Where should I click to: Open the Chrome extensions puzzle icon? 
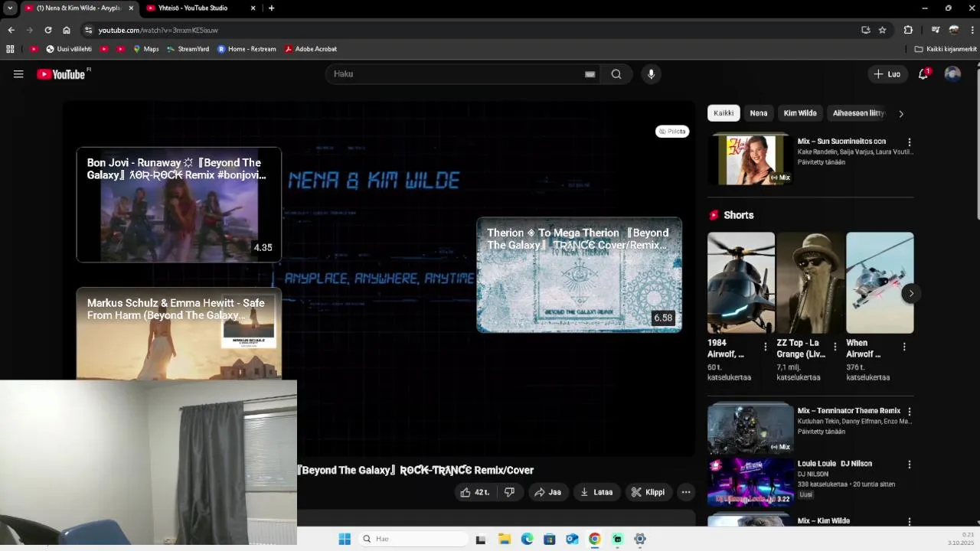[908, 30]
